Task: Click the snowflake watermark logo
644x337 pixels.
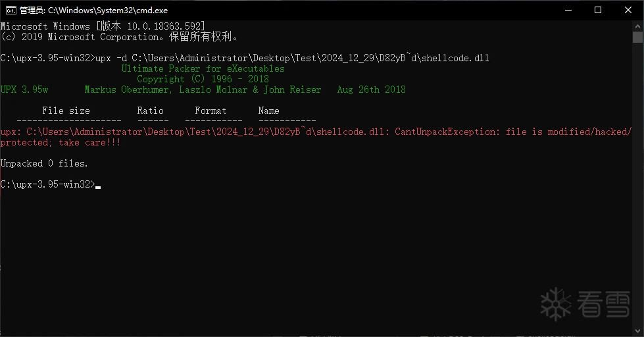Action: [556, 304]
